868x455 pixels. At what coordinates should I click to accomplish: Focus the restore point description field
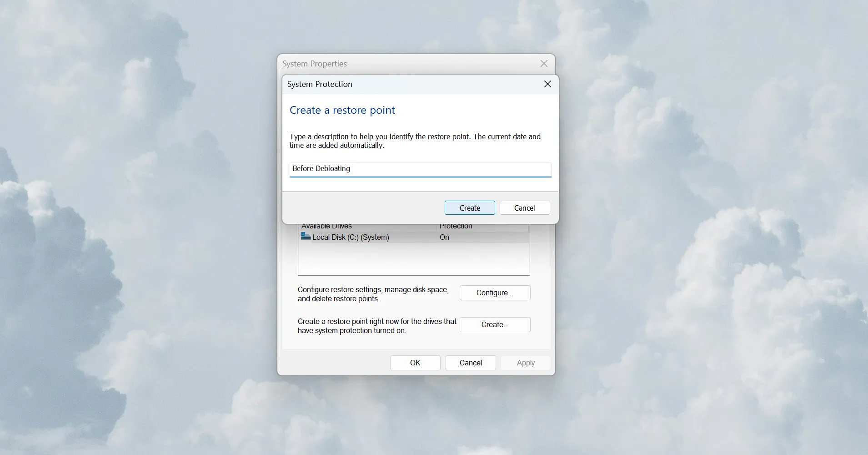click(420, 169)
